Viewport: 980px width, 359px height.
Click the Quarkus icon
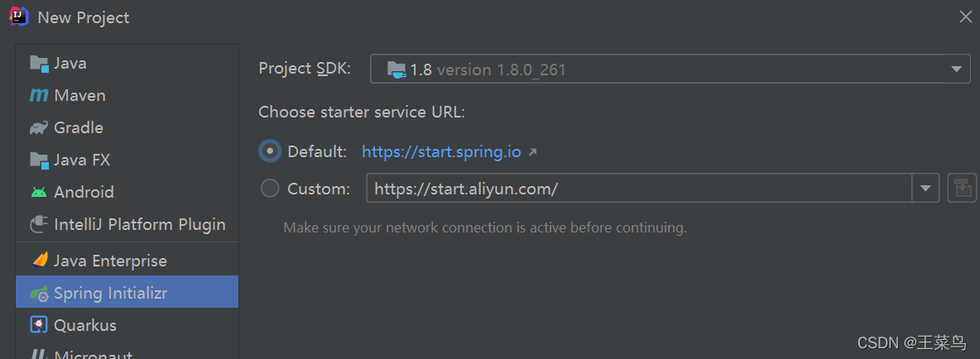pos(39,324)
